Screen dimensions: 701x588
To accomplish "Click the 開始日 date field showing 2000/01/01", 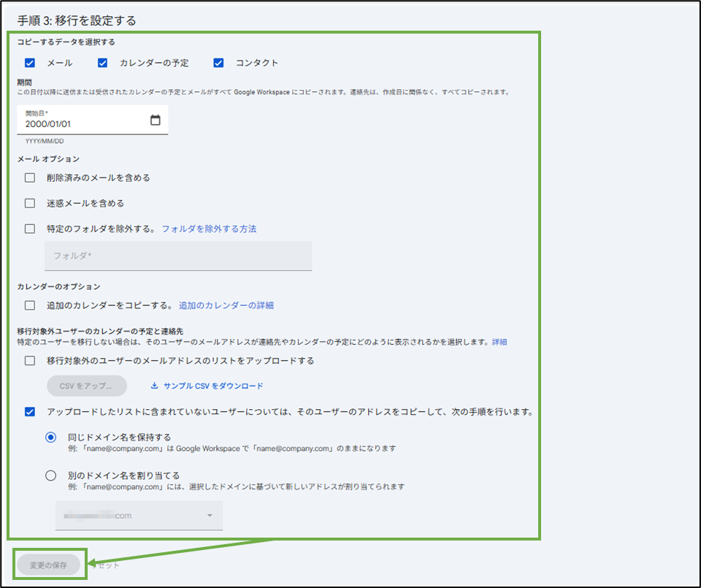I will [x=93, y=120].
